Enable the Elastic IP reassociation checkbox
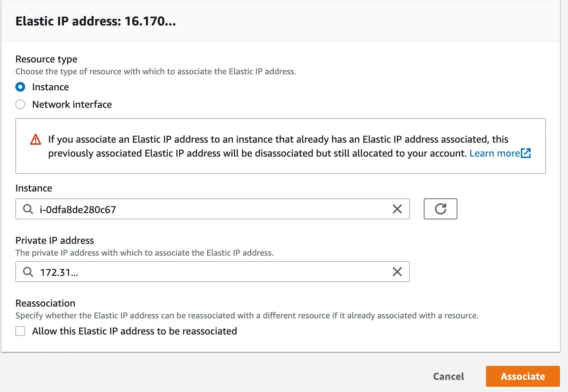This screenshot has width=568, height=392. click(x=20, y=331)
